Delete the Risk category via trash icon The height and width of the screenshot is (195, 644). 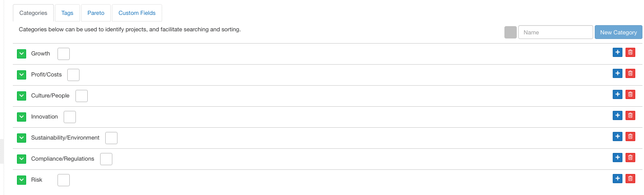(x=631, y=179)
